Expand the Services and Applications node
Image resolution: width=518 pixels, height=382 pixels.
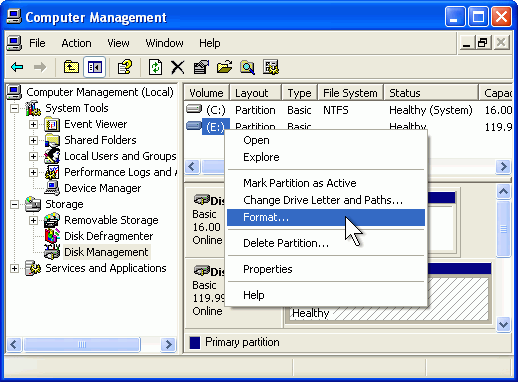14,268
